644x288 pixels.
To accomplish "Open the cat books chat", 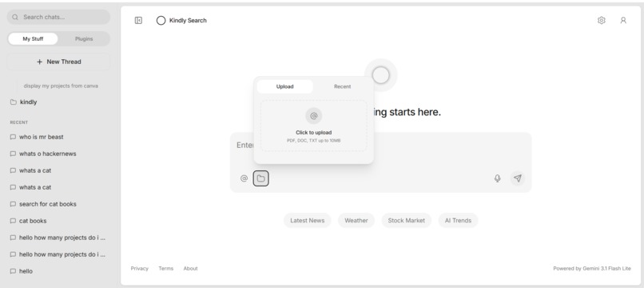I will click(x=58, y=221).
